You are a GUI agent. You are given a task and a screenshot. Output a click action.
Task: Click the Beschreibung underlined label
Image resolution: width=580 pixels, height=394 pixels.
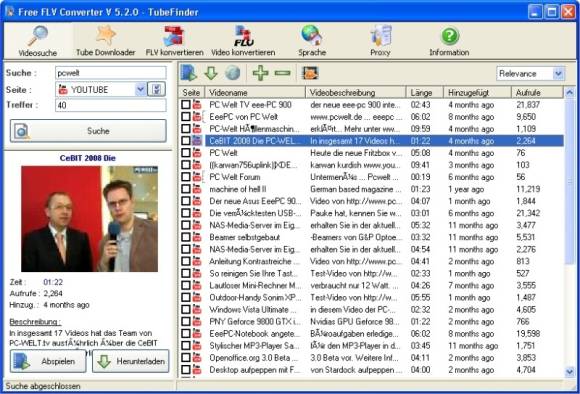(x=35, y=321)
